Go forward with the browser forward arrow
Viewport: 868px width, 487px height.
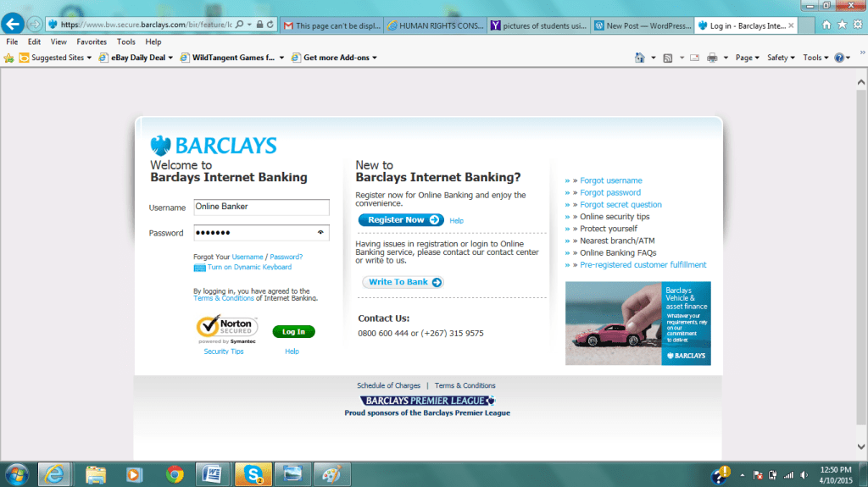(35, 25)
